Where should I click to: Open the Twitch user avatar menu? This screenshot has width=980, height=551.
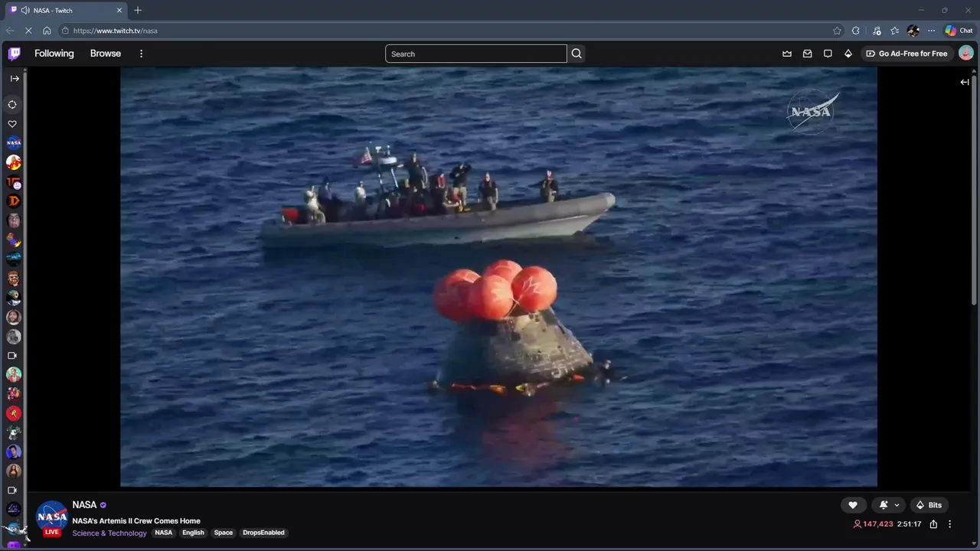pos(965,53)
